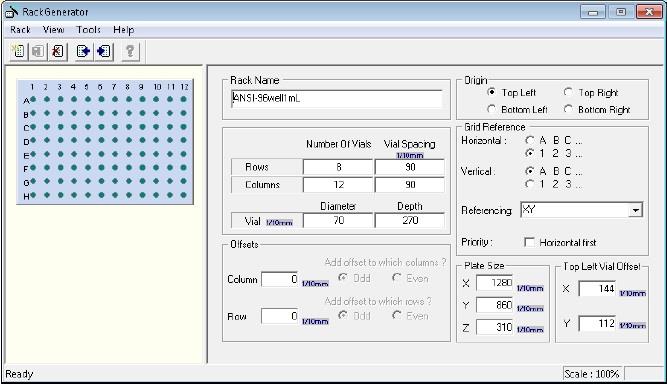Click the Delete rack toolbar icon
Viewport: 667px width, 384px height.
point(57,51)
